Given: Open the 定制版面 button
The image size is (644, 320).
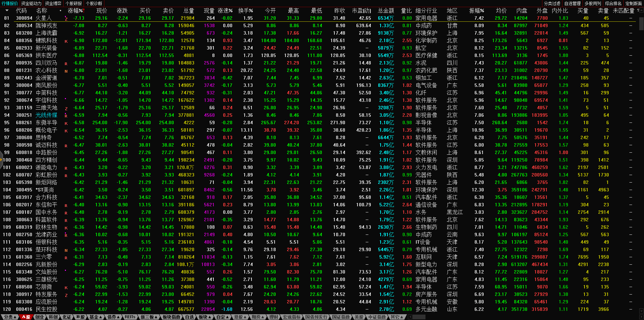Looking at the screenshot, I should 633,3.
